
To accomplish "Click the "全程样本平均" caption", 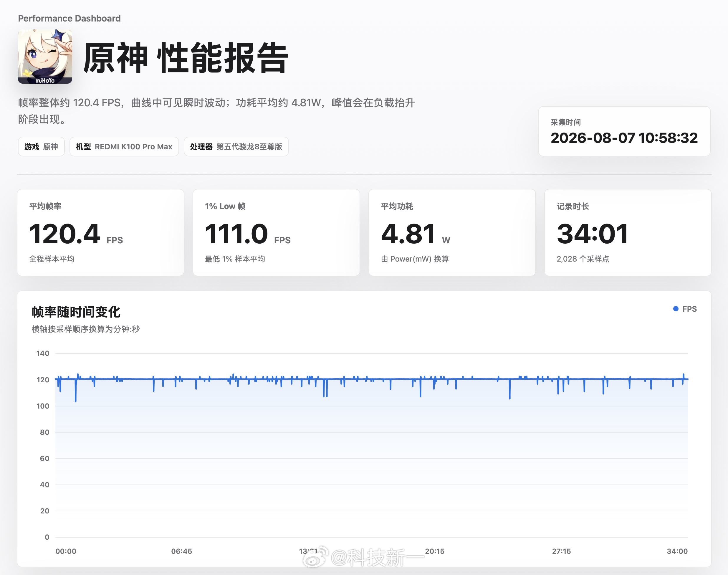I will pos(52,259).
